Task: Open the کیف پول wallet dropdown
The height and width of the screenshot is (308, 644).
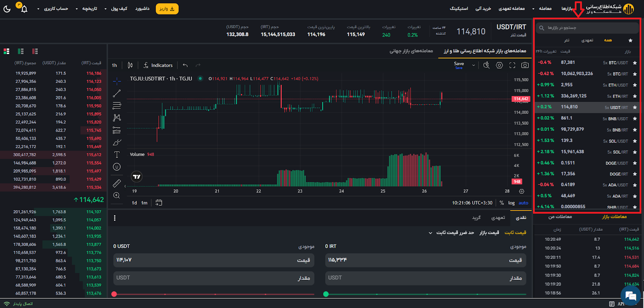Action: point(116,8)
